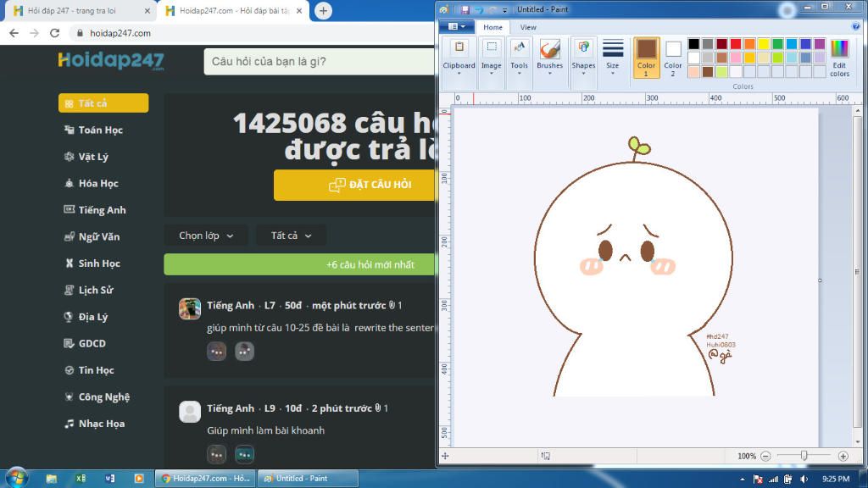The width and height of the screenshot is (868, 488).
Task: Click the asker avatar on the L7 question
Action: (190, 308)
